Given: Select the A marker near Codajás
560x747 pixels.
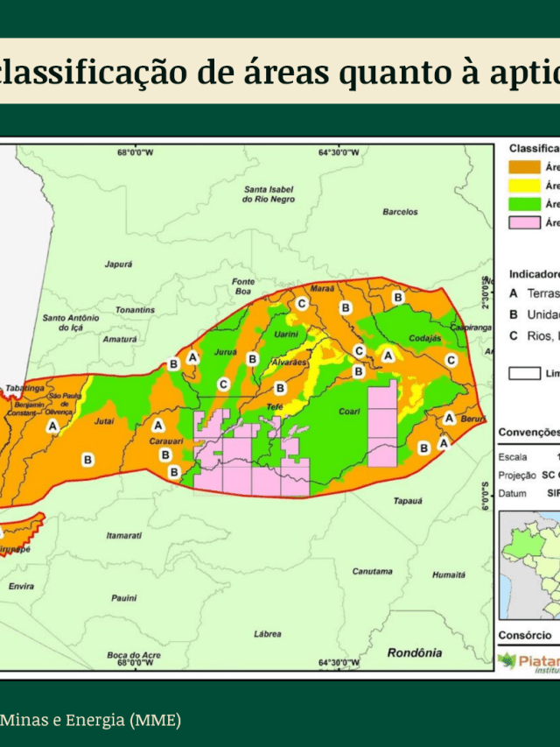Looking at the screenshot, I should (x=388, y=355).
